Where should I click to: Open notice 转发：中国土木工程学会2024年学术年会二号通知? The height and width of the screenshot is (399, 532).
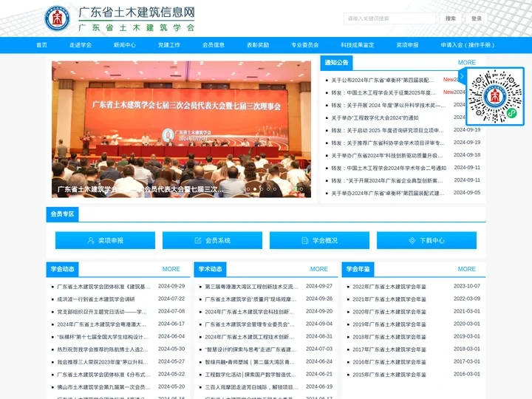click(x=389, y=168)
